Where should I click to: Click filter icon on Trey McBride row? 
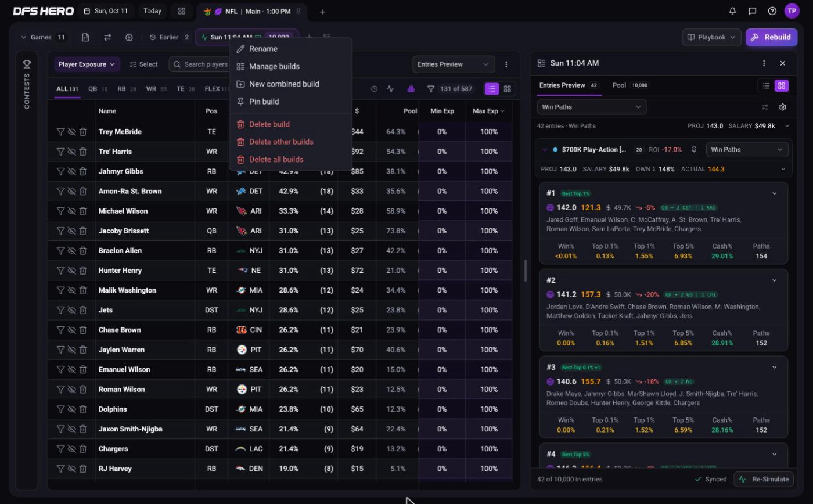pos(60,132)
